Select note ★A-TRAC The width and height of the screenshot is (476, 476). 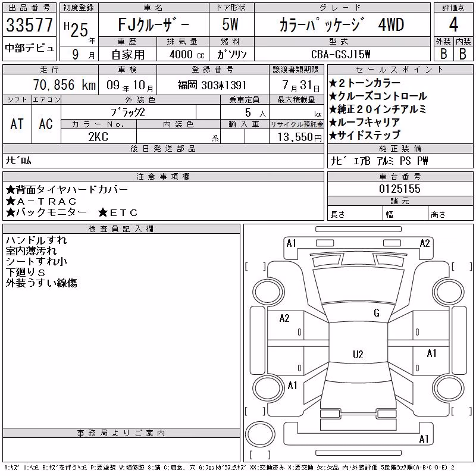[x=41, y=201]
